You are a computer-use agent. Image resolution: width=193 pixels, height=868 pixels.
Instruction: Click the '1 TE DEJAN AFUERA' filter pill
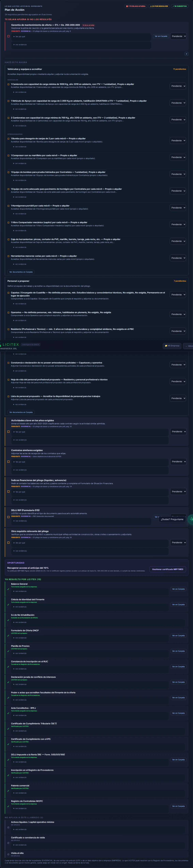click(136, 6)
